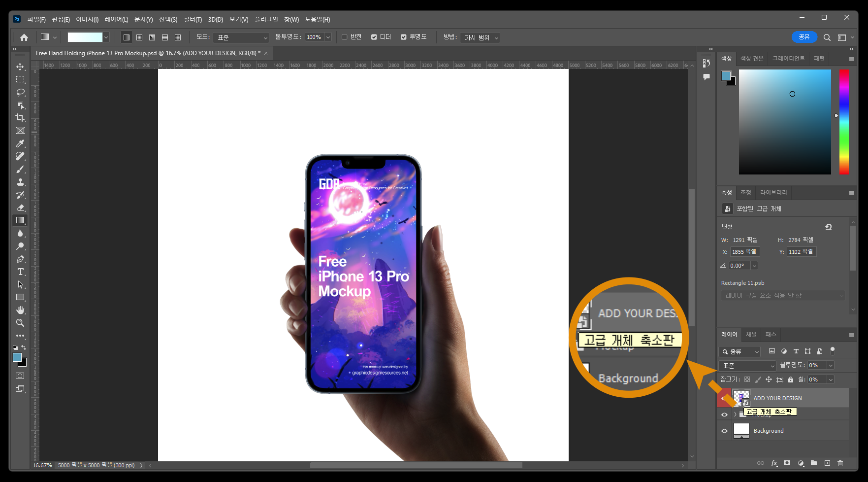
Task: Select the Zoom tool
Action: tap(20, 323)
